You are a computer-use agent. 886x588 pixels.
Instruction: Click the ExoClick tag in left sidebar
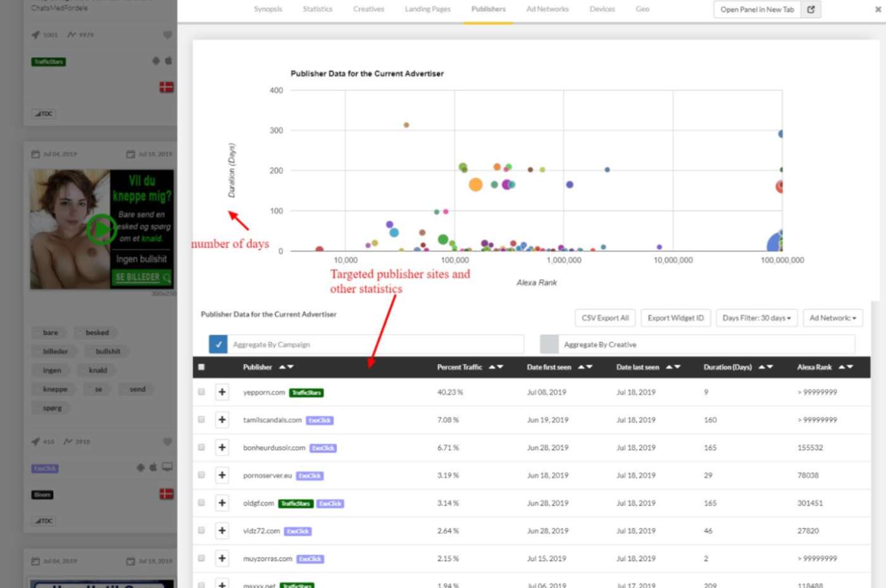coord(45,469)
